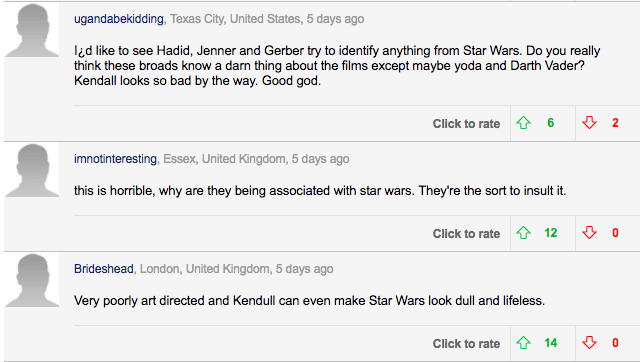Click the green 6 upvote count
641x362 pixels.
[551, 123]
